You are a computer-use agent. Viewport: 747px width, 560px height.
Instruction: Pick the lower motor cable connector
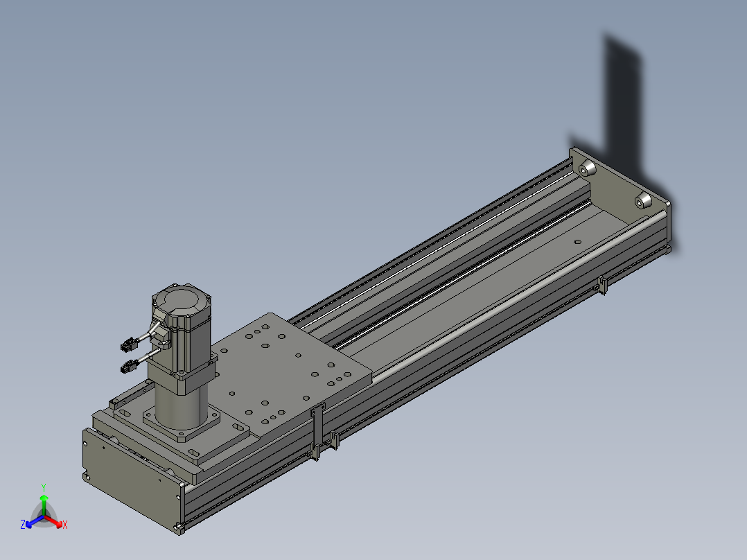coord(129,367)
